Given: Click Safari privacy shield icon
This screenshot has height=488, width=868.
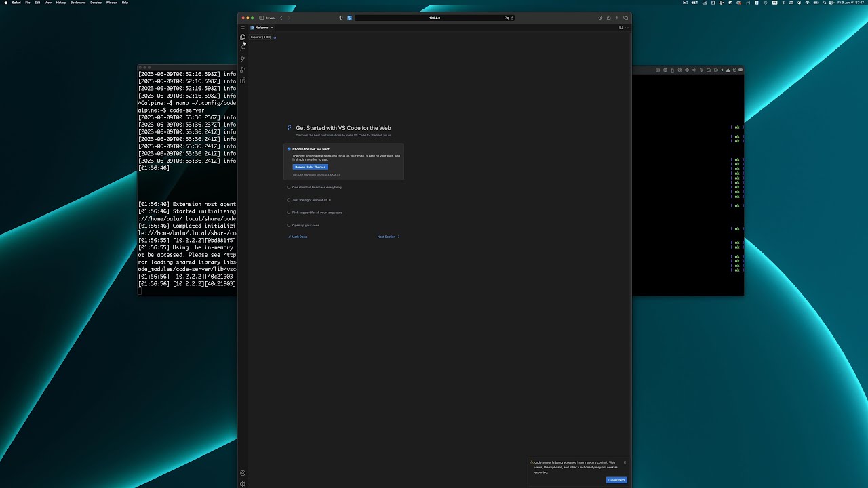Looking at the screenshot, I should [341, 18].
